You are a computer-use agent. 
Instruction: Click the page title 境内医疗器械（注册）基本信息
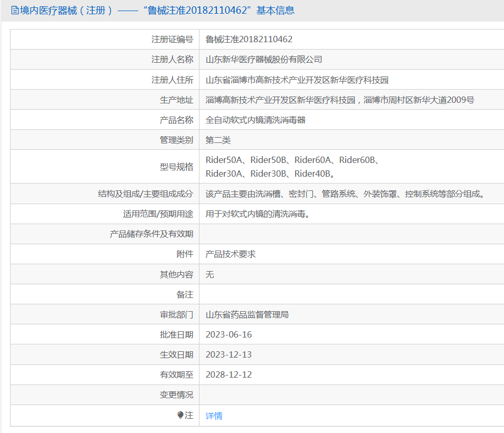click(x=157, y=11)
